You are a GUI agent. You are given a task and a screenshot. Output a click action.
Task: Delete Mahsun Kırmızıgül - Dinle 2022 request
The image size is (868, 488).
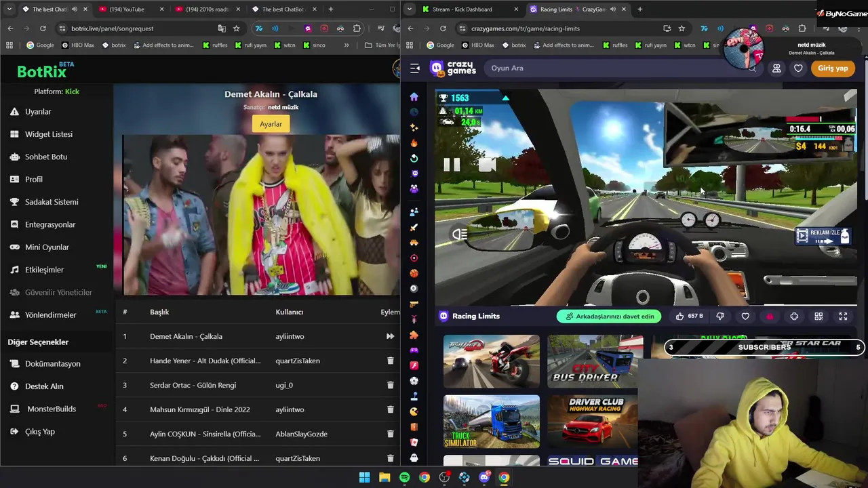pyautogui.click(x=390, y=409)
